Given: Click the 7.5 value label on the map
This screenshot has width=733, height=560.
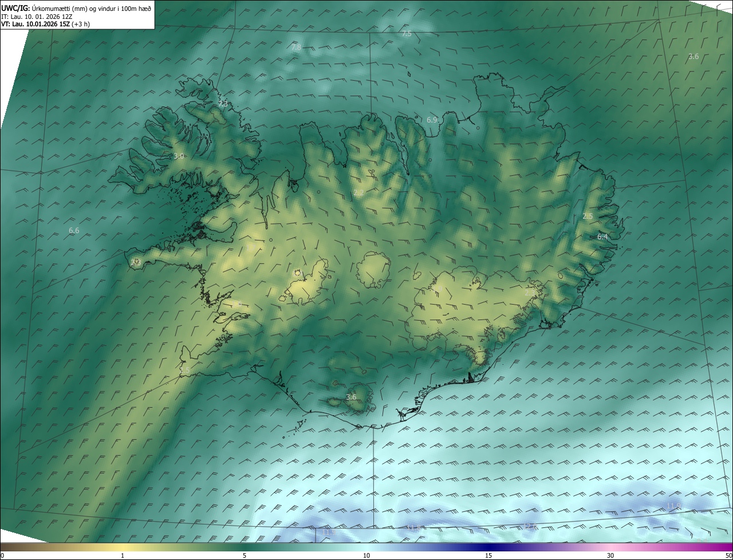Looking at the screenshot, I should (407, 34).
